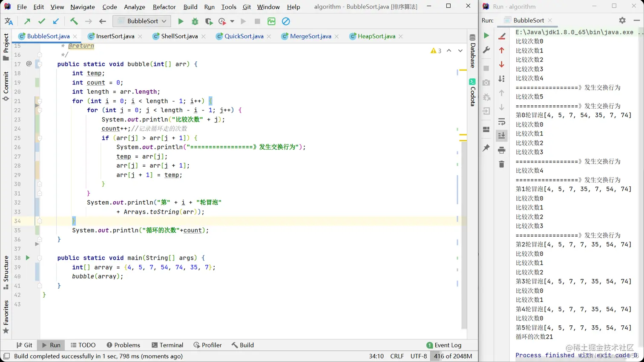Push commits with the green arrow icon

tap(27, 21)
